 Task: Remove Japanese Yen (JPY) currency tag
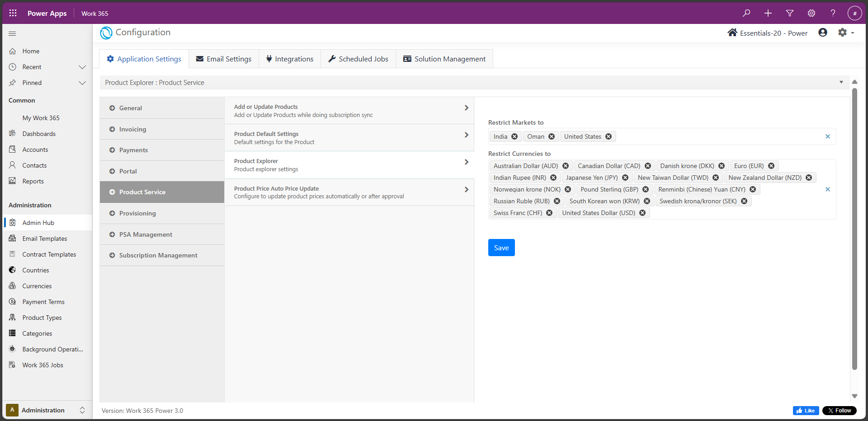(625, 178)
